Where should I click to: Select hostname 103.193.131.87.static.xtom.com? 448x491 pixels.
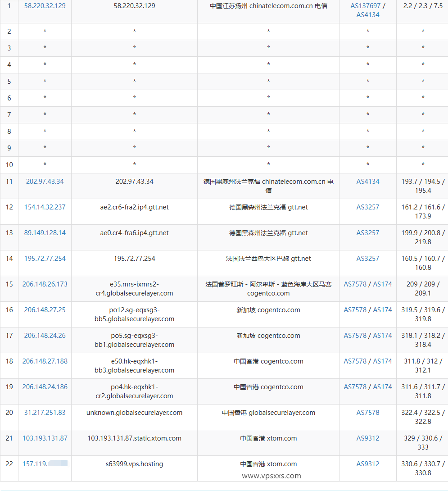coord(134,438)
